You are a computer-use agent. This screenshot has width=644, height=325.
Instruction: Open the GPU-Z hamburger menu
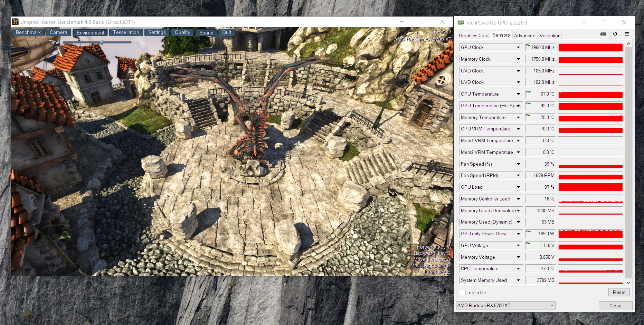(627, 34)
